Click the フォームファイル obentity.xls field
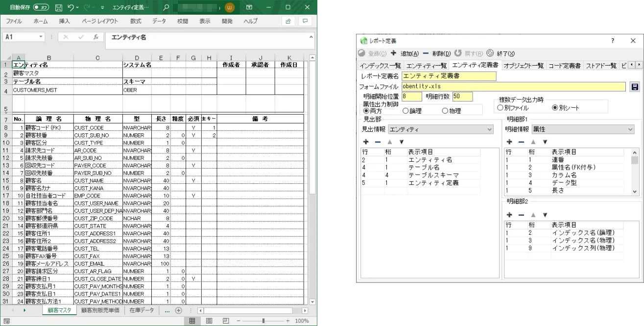The width and height of the screenshot is (644, 326). pyautogui.click(x=514, y=87)
